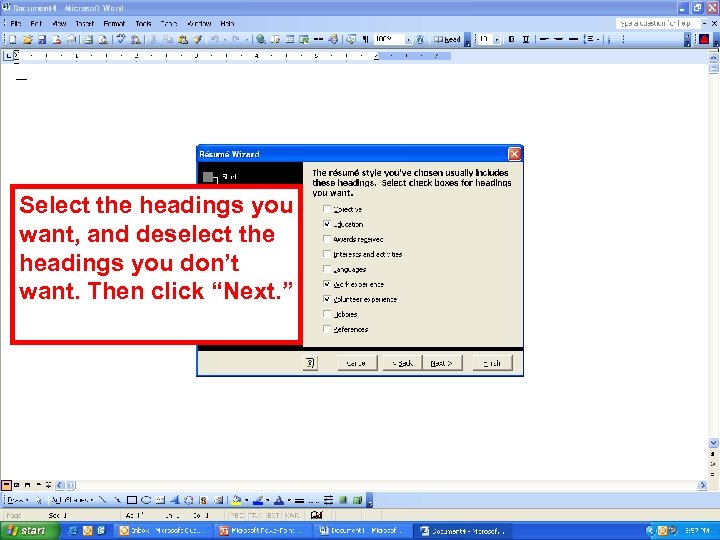This screenshot has width=720, height=540.
Task: Click the wizard Help question button
Action: click(310, 363)
